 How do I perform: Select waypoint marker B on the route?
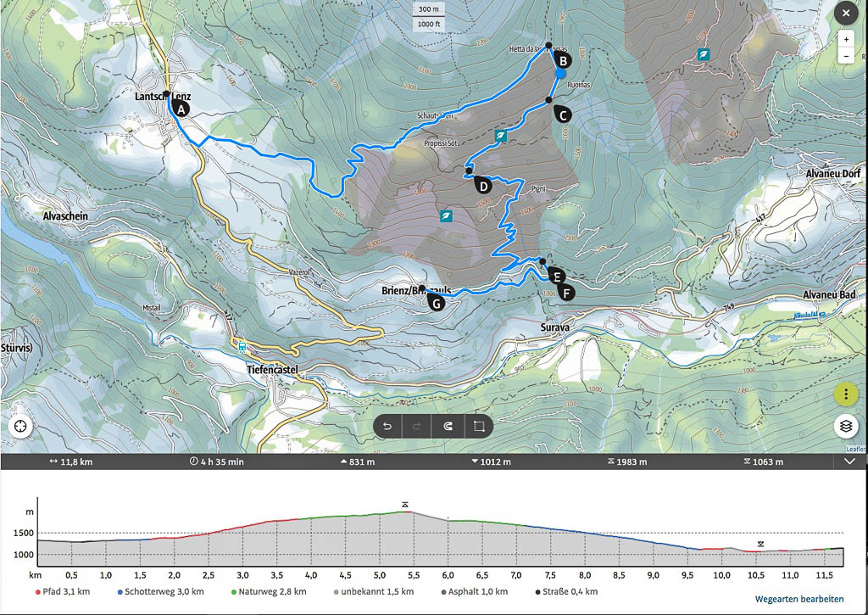click(x=563, y=59)
